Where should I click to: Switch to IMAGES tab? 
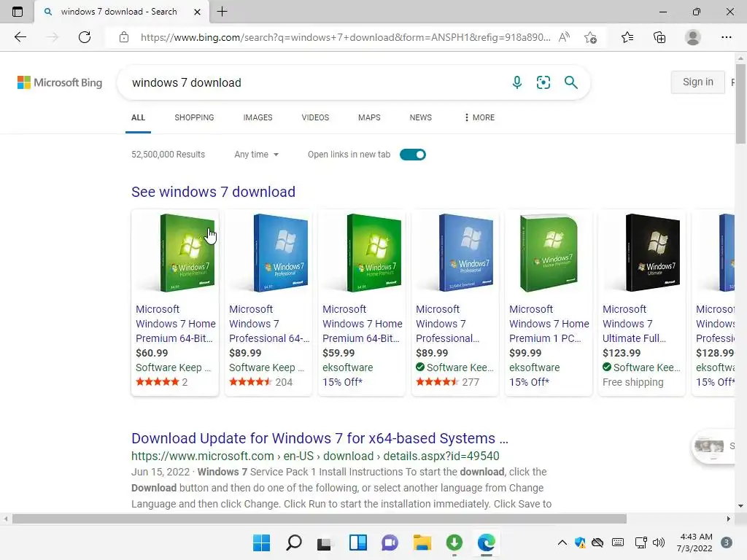tap(258, 117)
